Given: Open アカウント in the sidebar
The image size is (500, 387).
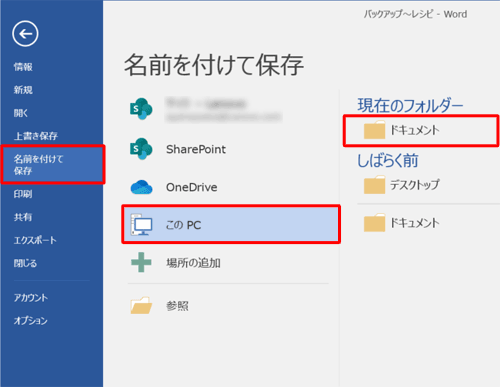Looking at the screenshot, I should click(31, 297).
